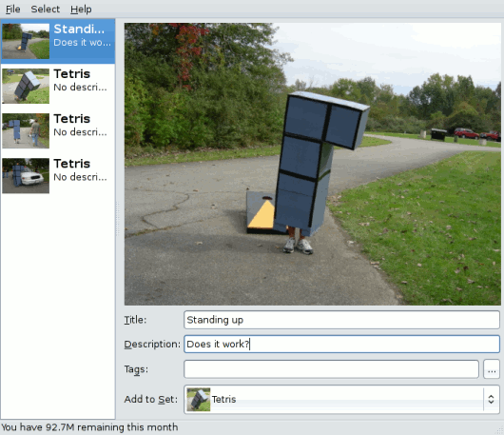Click the Add to Set combo arrows
The image size is (504, 435).
pyautogui.click(x=491, y=399)
